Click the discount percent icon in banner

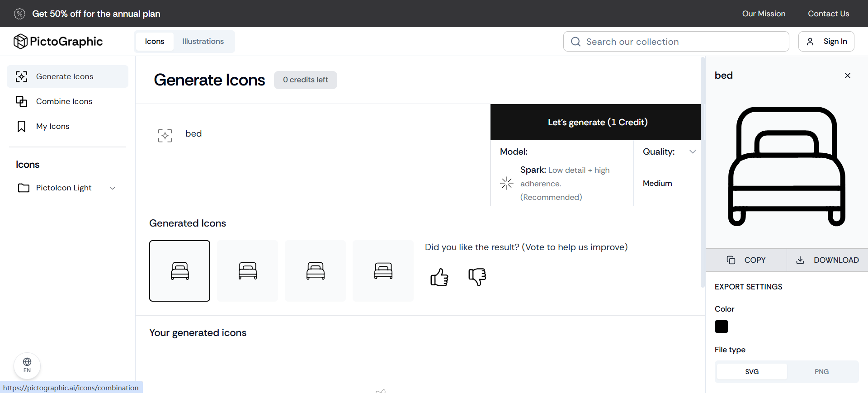click(x=19, y=14)
